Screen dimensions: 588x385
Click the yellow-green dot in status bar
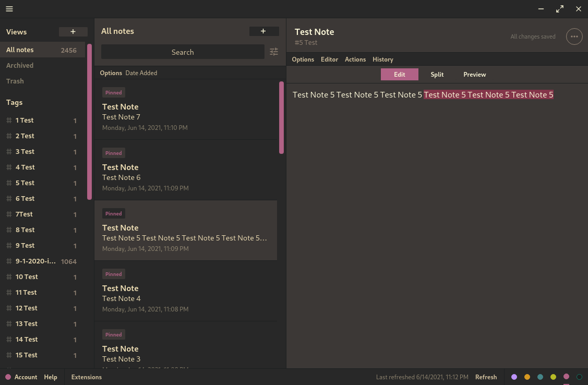(553, 377)
